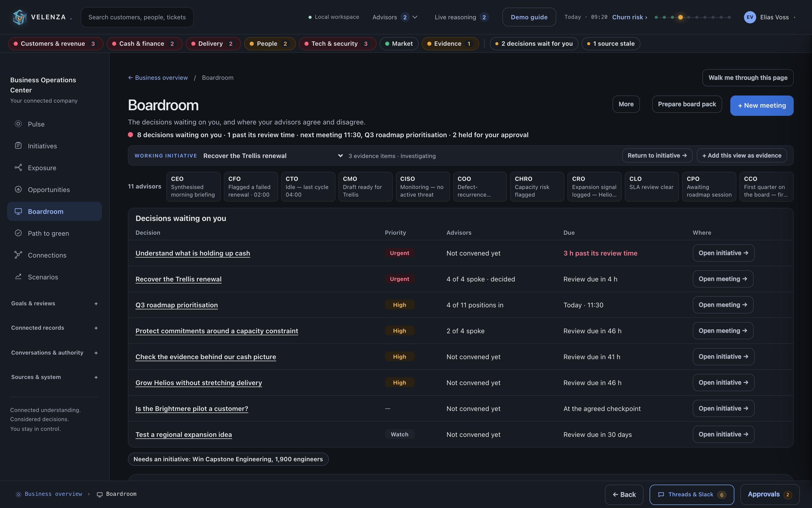Viewport: 812px width, 508px height.
Task: Click the Back button in footer
Action: pos(624,495)
